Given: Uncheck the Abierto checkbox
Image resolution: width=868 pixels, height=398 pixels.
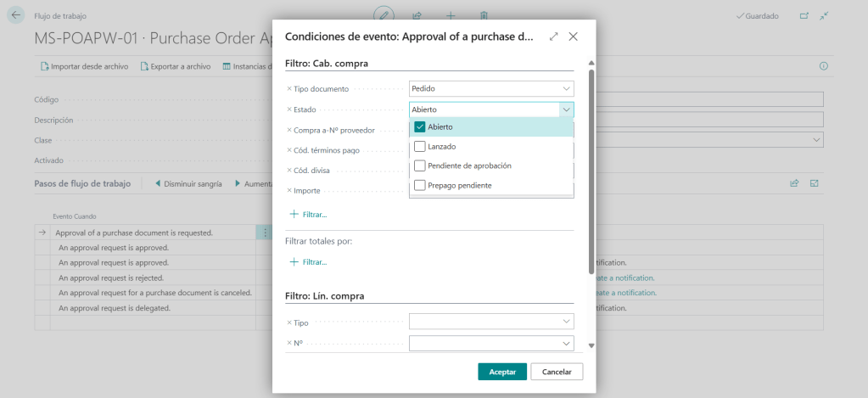Looking at the screenshot, I should (419, 127).
